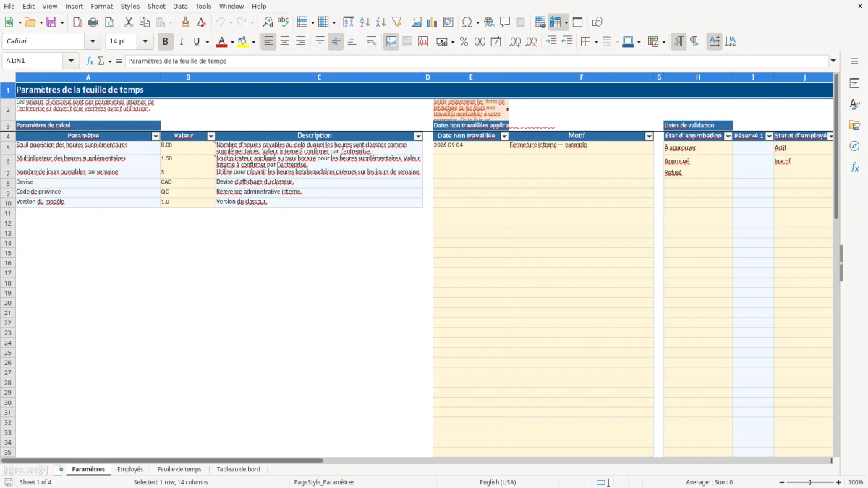The image size is (868, 488).
Task: Insert special character omega icon
Action: tap(467, 22)
